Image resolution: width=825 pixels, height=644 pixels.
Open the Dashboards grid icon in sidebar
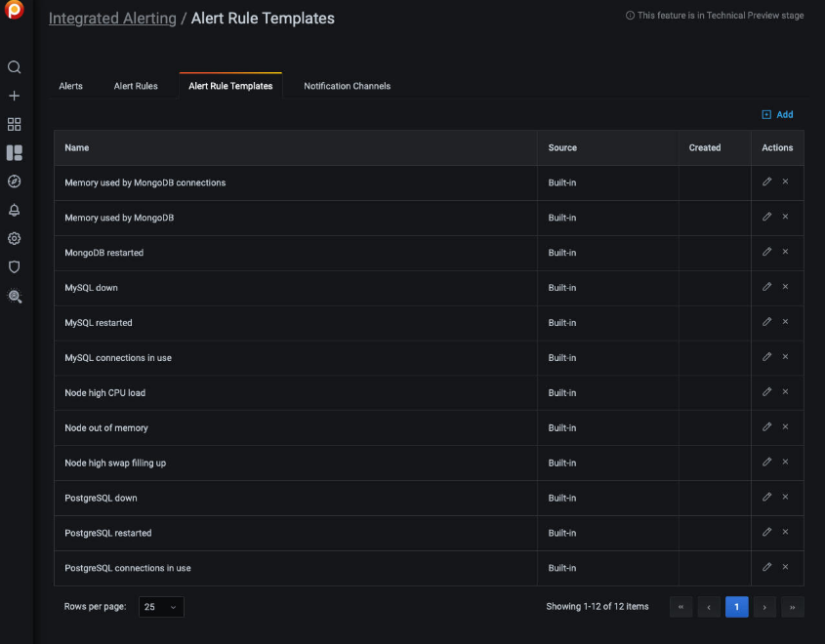pyautogui.click(x=15, y=124)
